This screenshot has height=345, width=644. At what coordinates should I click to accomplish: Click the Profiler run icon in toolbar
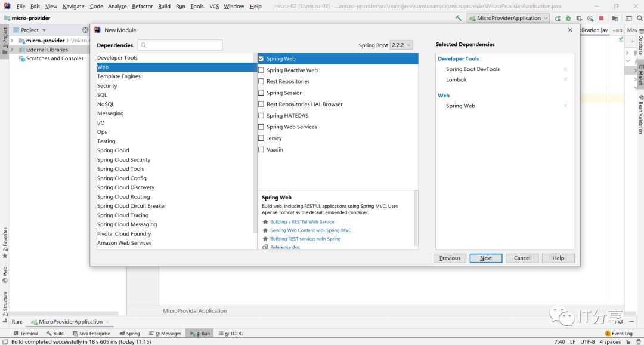(590, 18)
